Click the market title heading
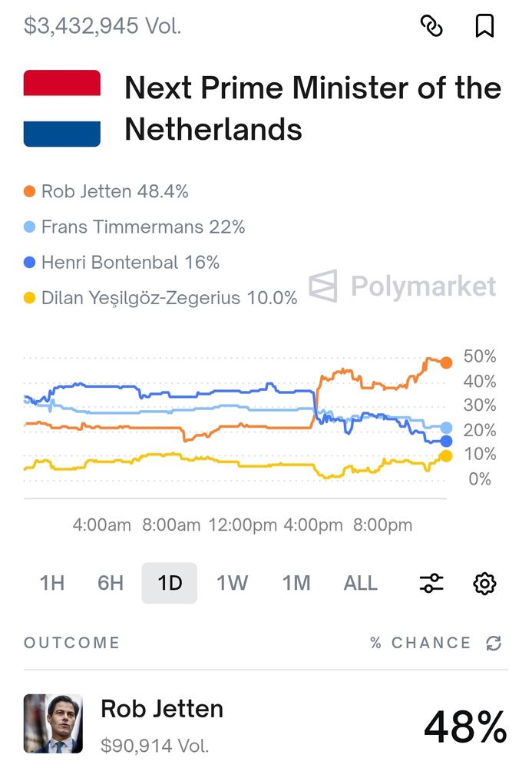This screenshot has width=532, height=768. coord(312,108)
